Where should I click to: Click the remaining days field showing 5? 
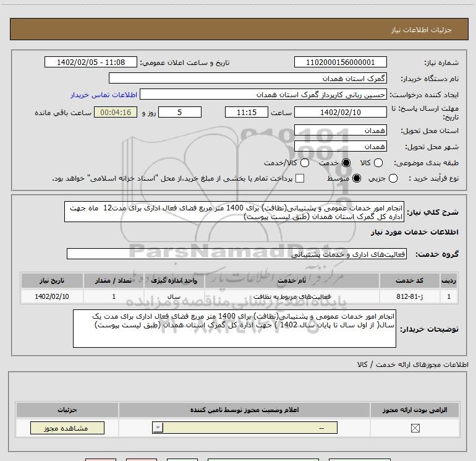point(180,112)
